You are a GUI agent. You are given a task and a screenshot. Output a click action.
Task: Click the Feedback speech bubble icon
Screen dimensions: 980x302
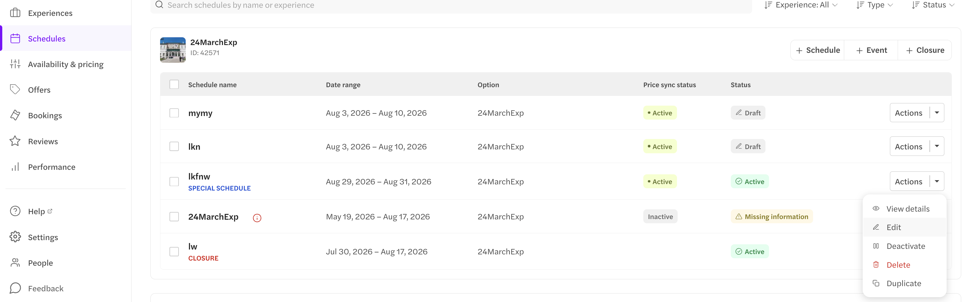tap(15, 288)
